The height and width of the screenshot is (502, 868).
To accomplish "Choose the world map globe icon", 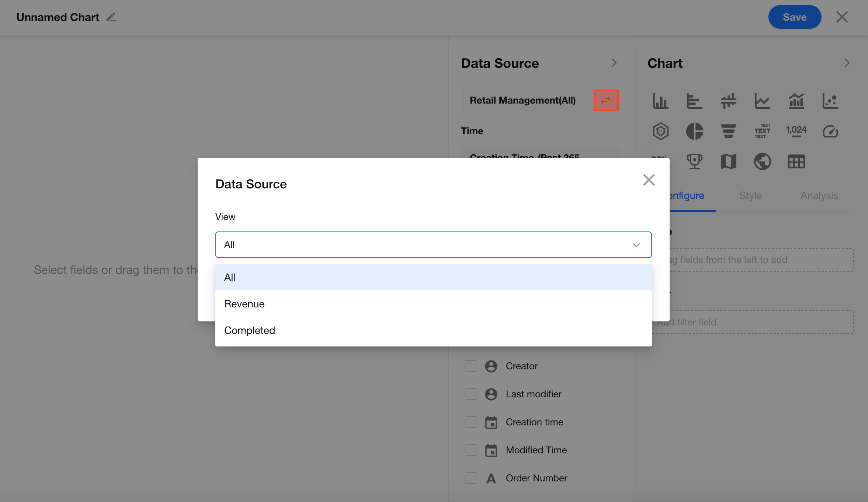I will click(762, 161).
